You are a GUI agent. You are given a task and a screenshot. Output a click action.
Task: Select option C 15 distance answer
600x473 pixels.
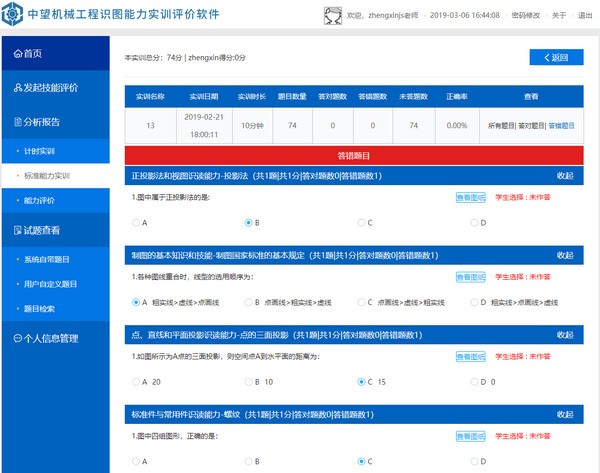point(361,382)
